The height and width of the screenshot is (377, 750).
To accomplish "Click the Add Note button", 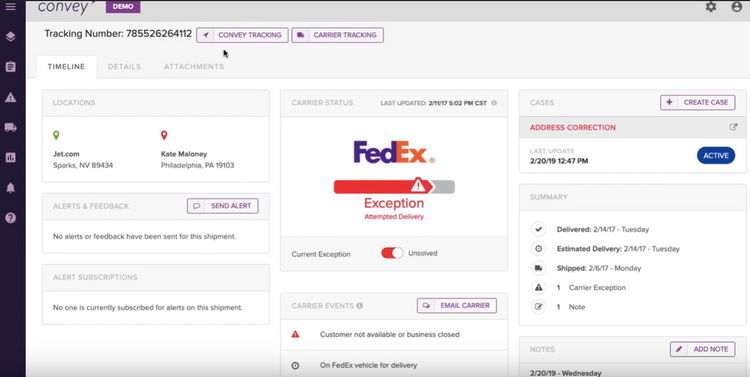I will click(702, 349).
